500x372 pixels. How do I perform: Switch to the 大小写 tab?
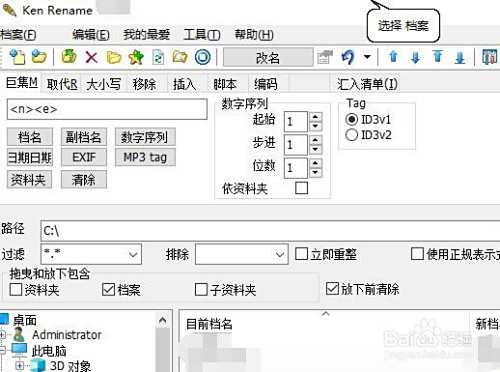coord(104,84)
